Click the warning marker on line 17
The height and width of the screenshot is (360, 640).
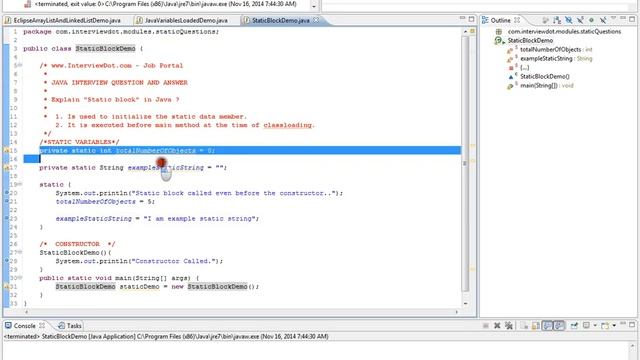point(6,168)
